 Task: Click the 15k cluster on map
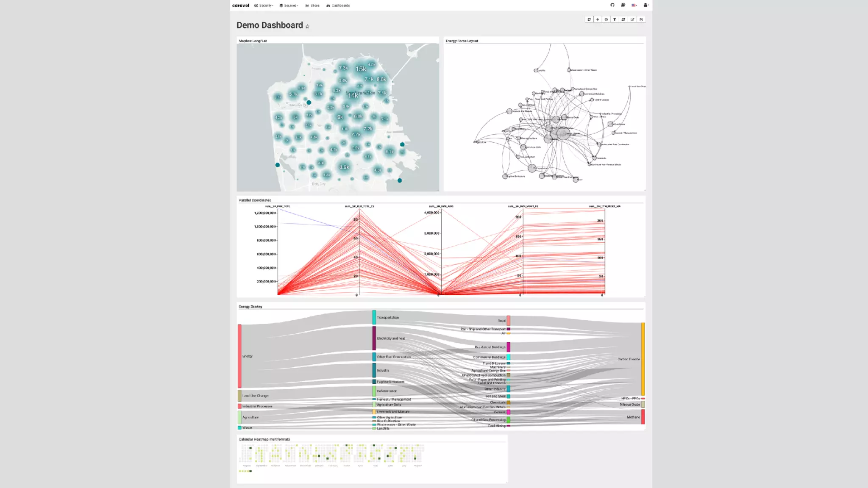coord(361,69)
